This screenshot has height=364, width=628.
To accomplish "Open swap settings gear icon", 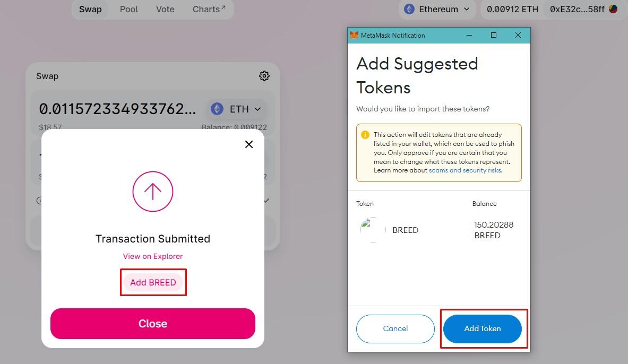I will (264, 76).
